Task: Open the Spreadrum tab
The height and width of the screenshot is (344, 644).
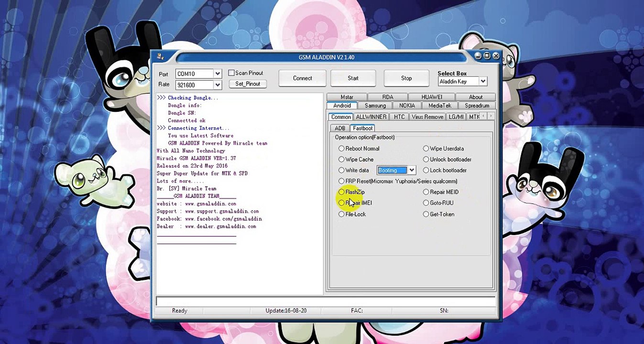Action: point(477,106)
